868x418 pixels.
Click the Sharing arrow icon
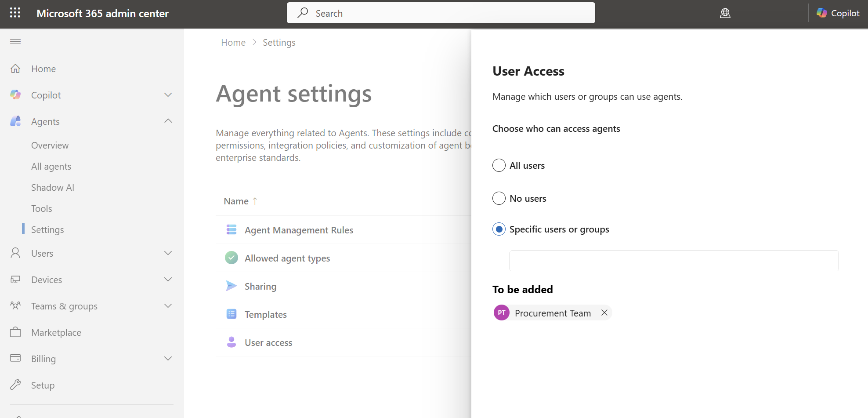coord(231,286)
